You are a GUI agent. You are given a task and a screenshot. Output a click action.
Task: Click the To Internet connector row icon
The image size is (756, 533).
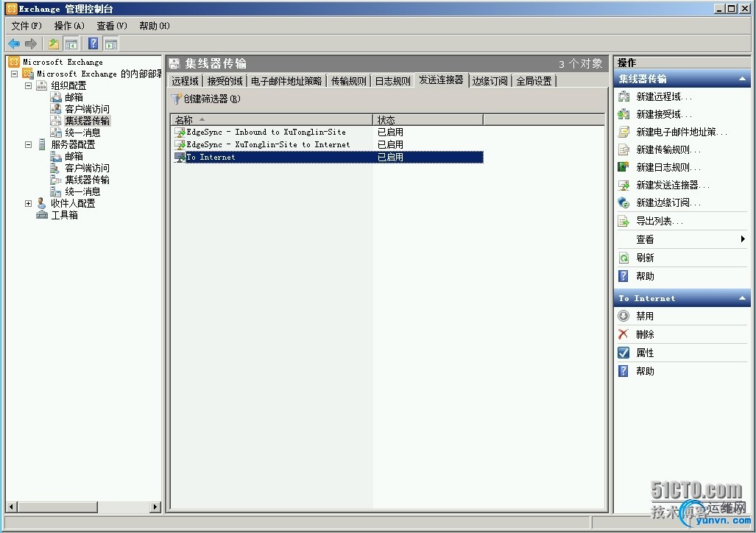coord(180,158)
